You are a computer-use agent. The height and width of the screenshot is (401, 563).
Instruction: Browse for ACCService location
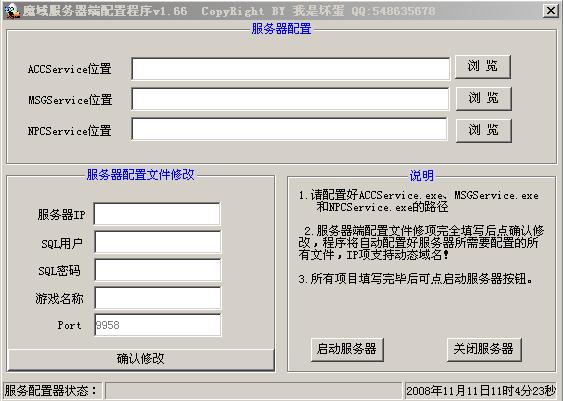(x=483, y=66)
